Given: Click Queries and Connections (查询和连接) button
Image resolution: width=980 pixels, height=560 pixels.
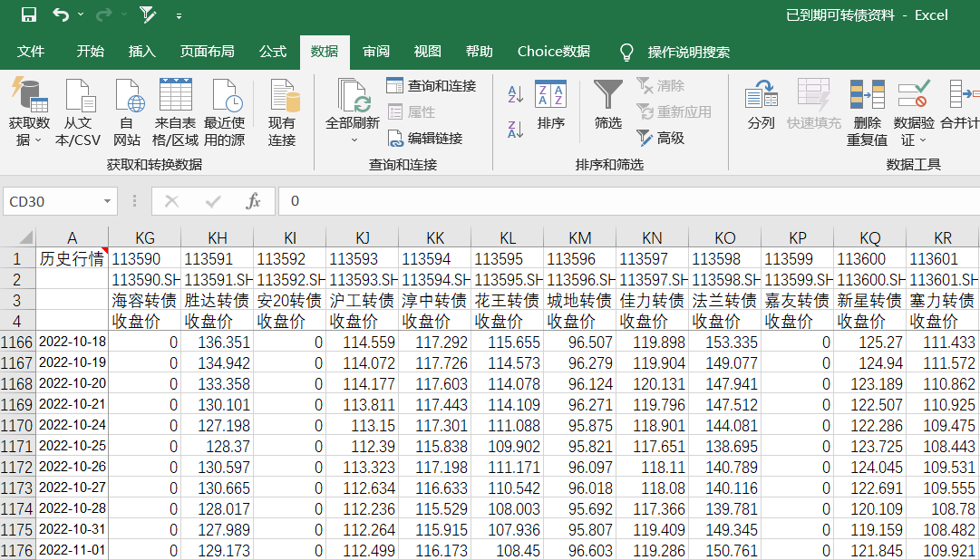Looking at the screenshot, I should click(431, 86).
